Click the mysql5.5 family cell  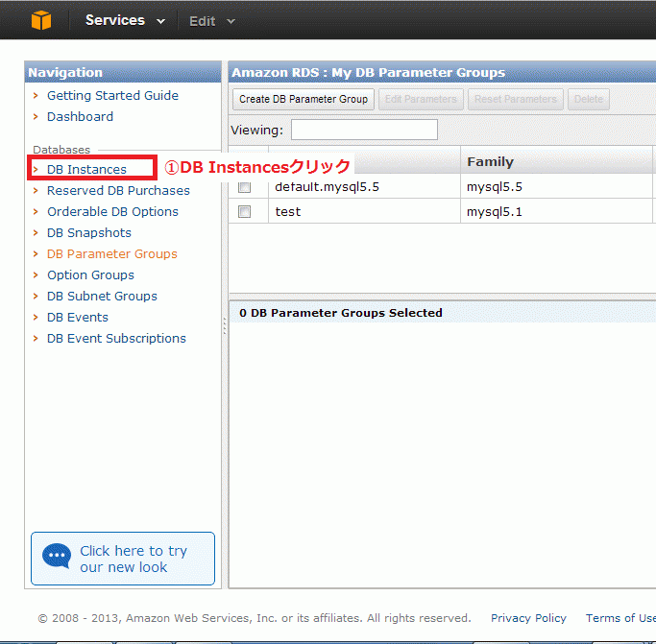click(495, 187)
